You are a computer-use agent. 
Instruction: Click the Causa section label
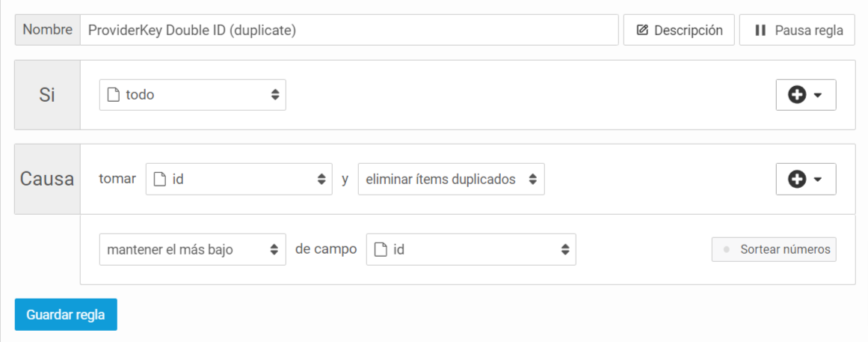[x=47, y=179]
